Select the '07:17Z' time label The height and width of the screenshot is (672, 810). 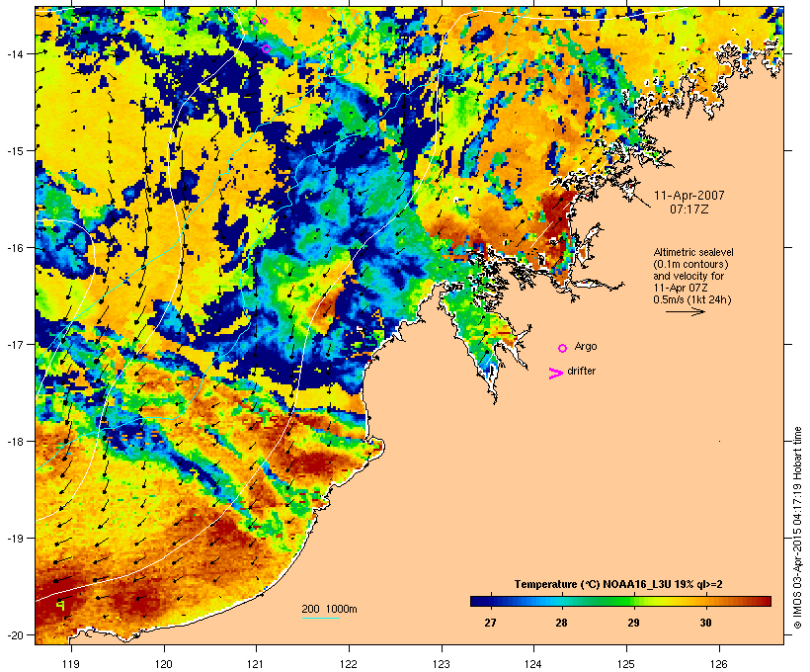pos(689,210)
